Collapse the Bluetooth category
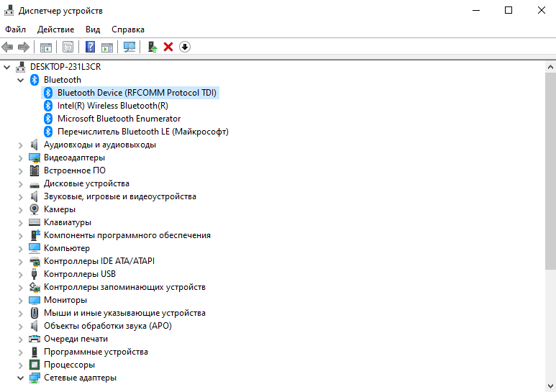The width and height of the screenshot is (556, 392). pos(21,80)
